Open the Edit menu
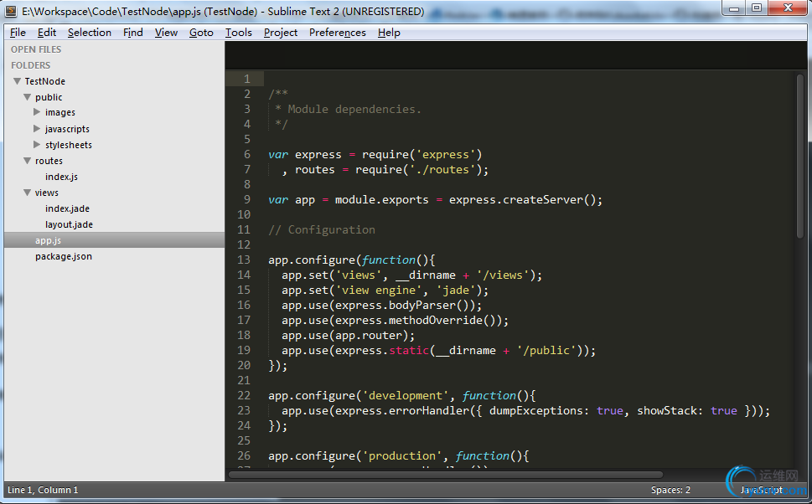Screen dimensions: 812x504 [x=47, y=33]
